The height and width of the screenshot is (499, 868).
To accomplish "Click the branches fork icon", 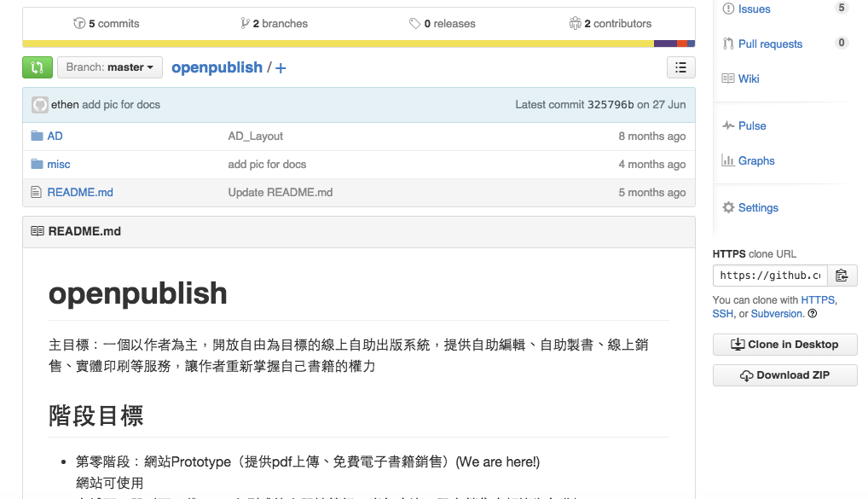I will coord(245,23).
